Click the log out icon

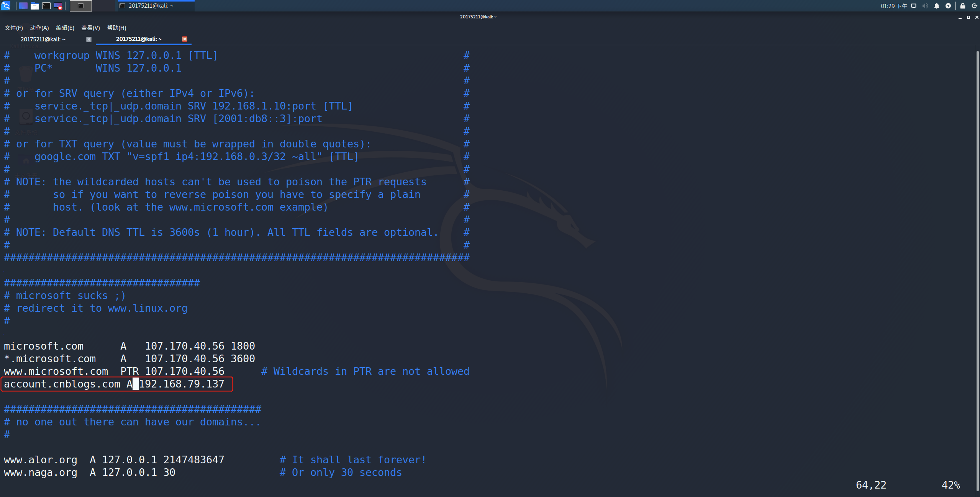(x=974, y=6)
